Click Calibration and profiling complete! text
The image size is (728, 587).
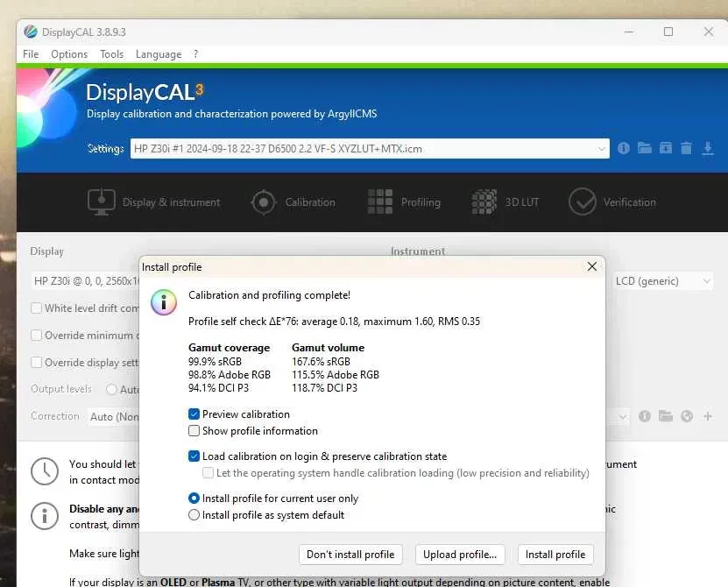coord(269,295)
